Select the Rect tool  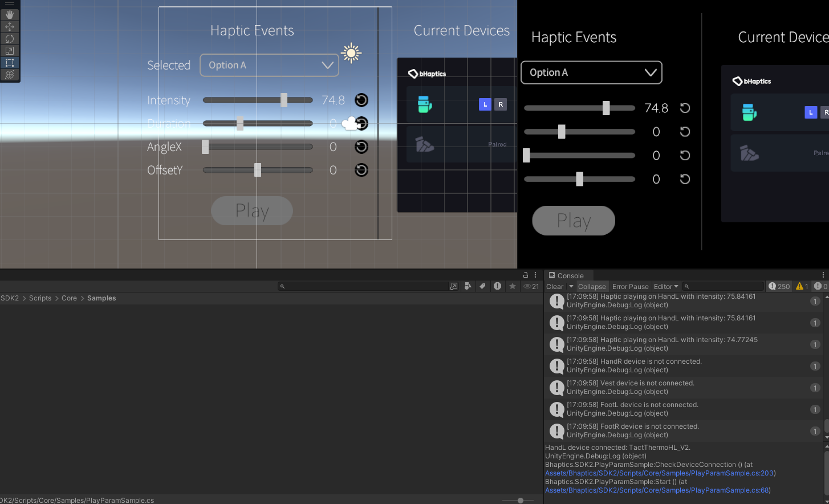(x=10, y=63)
